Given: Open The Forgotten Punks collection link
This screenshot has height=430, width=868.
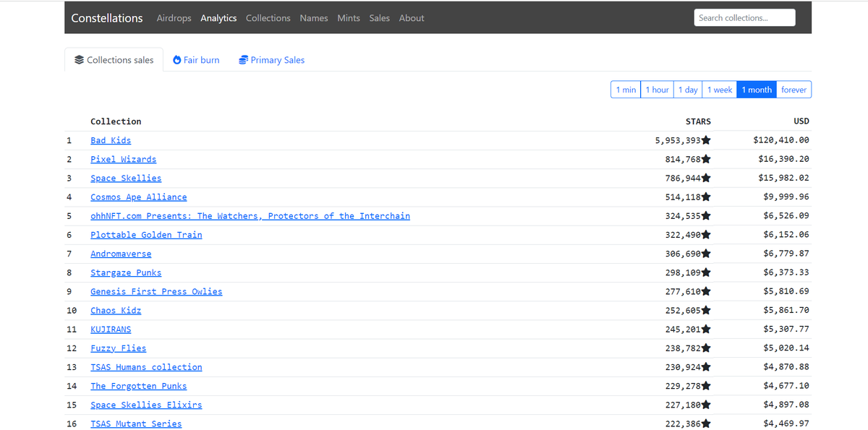Looking at the screenshot, I should [138, 386].
